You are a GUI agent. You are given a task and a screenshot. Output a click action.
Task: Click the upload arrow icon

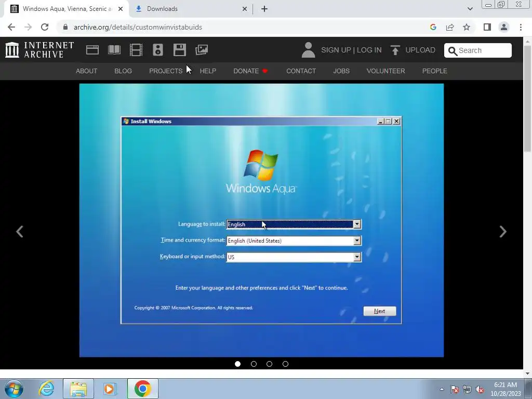(395, 50)
